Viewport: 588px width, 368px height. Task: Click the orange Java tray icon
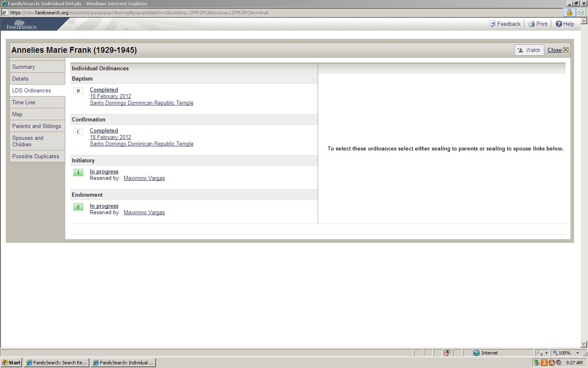click(x=544, y=363)
